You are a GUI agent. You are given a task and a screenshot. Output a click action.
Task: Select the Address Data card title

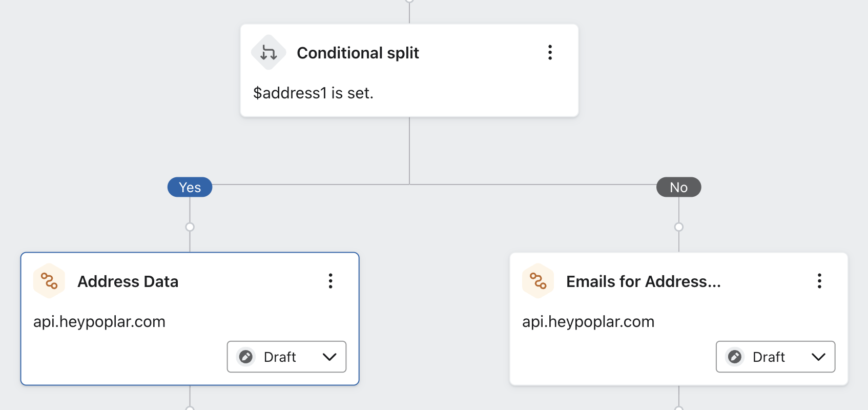(x=128, y=281)
